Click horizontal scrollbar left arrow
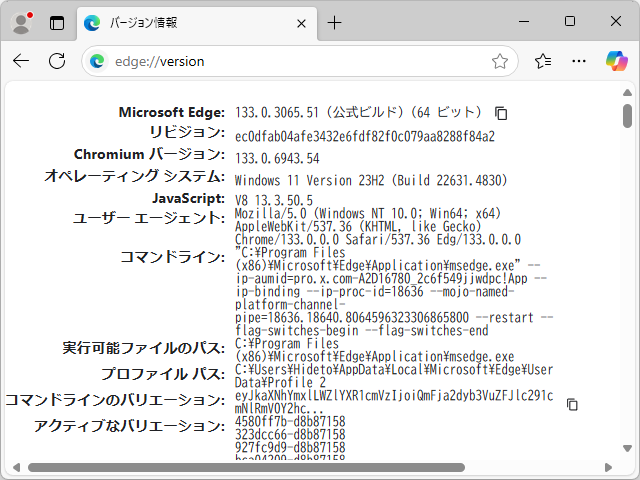Image resolution: width=640 pixels, height=480 pixels. coord(16,467)
